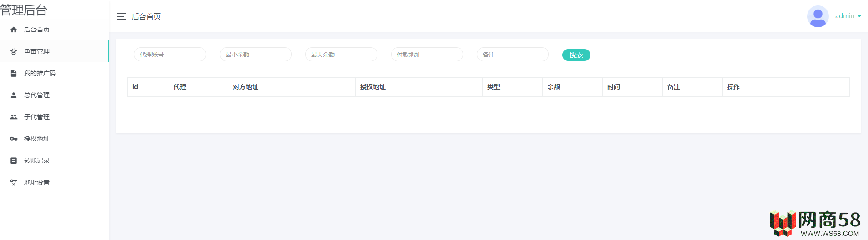Click the admin avatar image
Viewport: 868px width, 240px height.
pos(818,16)
